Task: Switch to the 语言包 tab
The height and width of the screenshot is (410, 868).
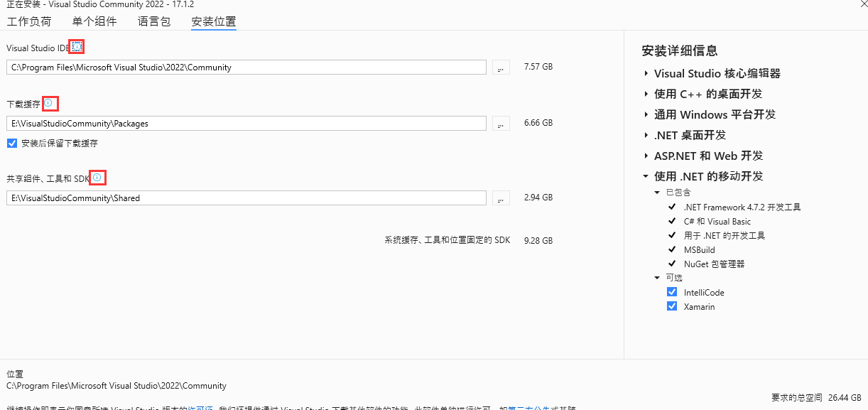Action: tap(154, 21)
